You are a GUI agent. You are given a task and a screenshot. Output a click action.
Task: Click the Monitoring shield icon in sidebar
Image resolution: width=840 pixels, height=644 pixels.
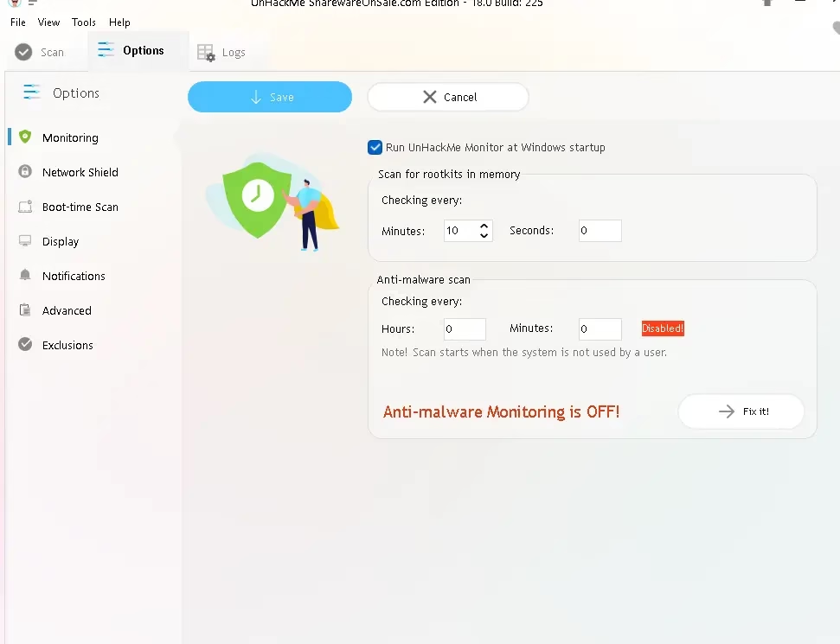25,137
